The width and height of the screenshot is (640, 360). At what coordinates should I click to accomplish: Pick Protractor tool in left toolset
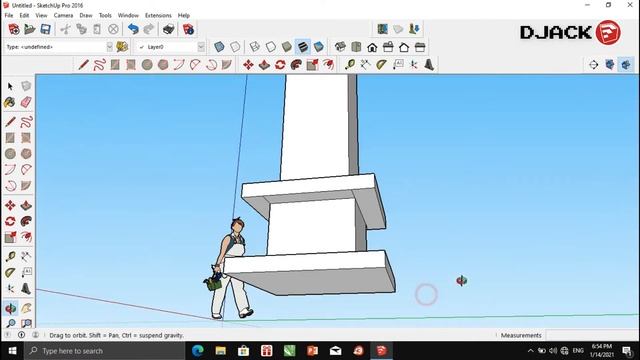click(10, 272)
